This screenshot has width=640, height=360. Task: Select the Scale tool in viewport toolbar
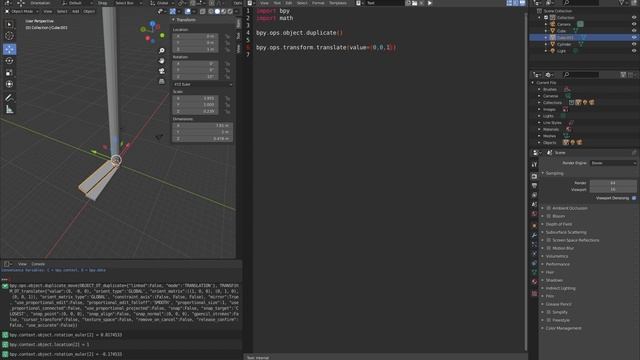coord(9,73)
